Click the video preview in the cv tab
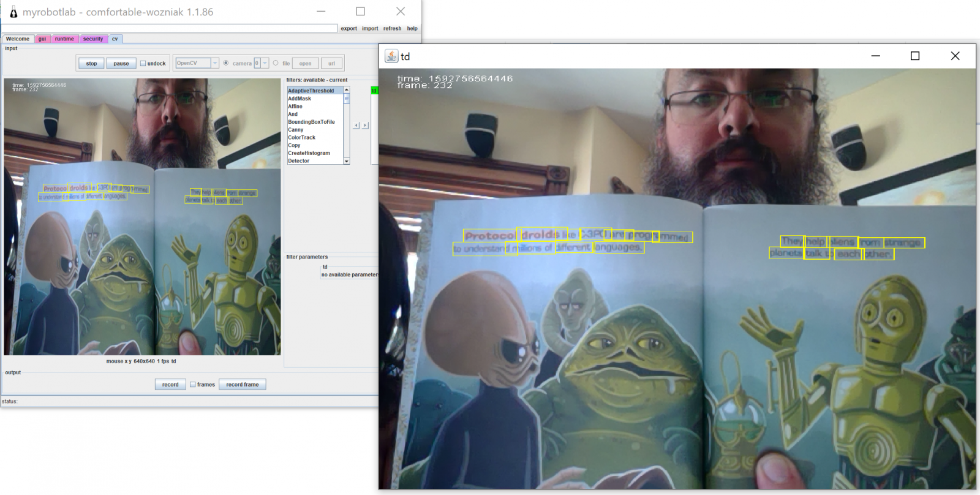The width and height of the screenshot is (980, 495). (142, 217)
